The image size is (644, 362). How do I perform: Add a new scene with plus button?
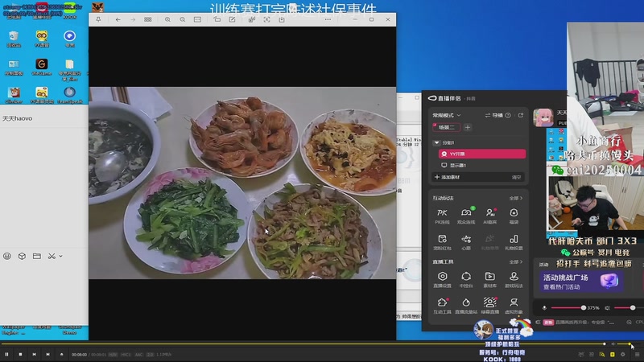point(468,127)
